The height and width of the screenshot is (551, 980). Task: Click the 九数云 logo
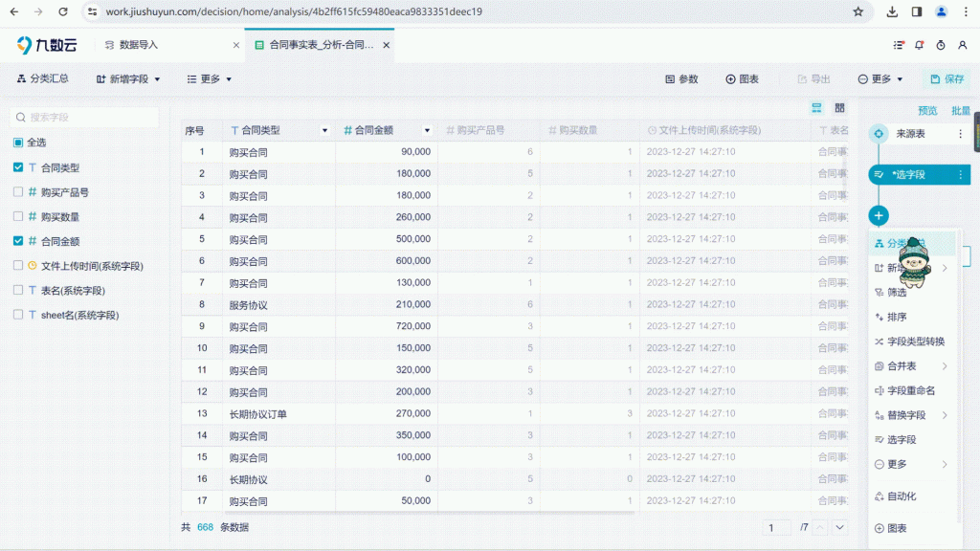click(46, 45)
